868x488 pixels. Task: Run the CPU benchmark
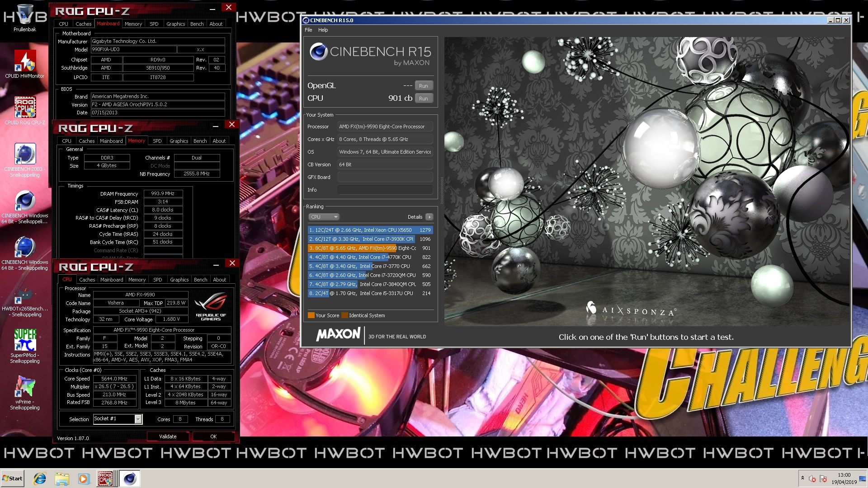coord(424,99)
